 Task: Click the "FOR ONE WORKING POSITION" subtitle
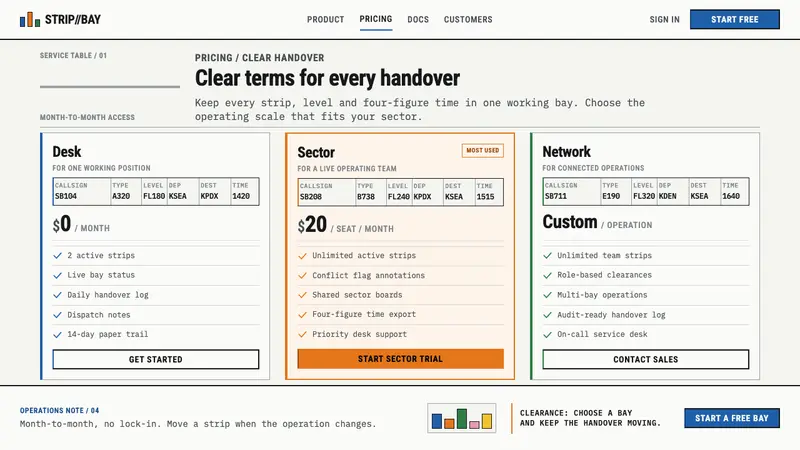102,168
